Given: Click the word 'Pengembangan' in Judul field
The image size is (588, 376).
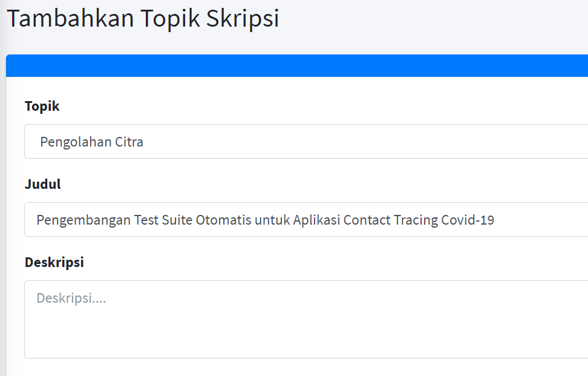Looking at the screenshot, I should point(82,219).
